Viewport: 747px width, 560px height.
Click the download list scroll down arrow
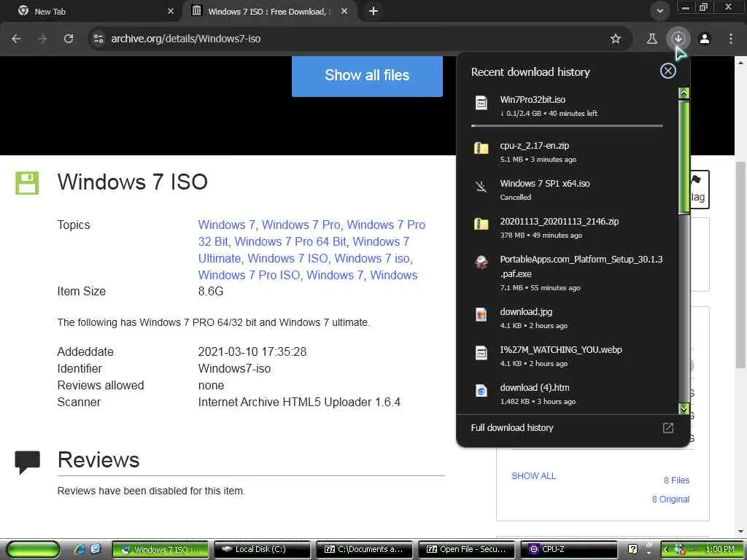coord(684,408)
